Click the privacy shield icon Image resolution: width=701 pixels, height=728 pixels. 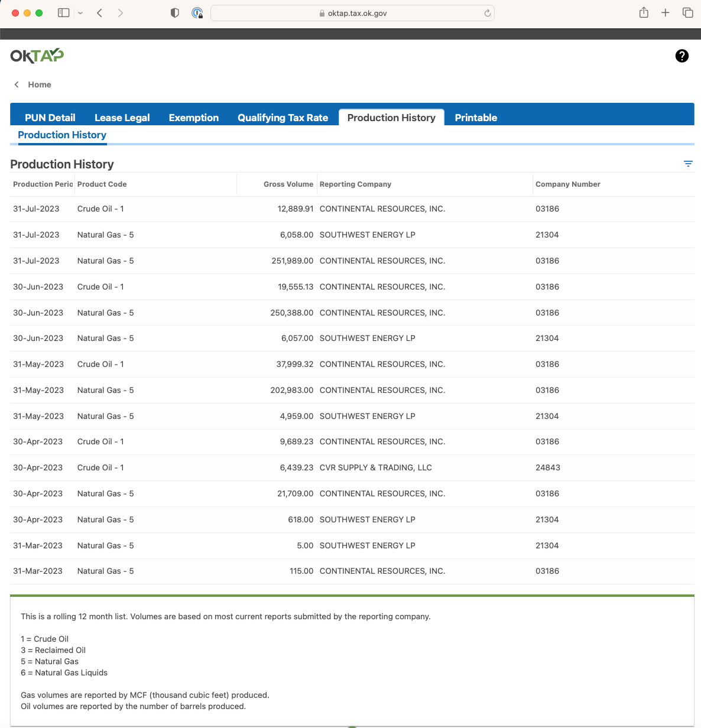(175, 13)
